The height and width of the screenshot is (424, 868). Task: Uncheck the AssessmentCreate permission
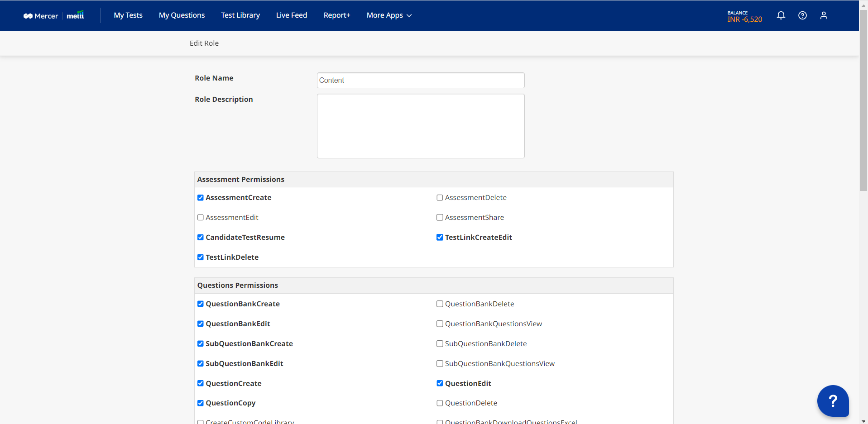coord(201,198)
